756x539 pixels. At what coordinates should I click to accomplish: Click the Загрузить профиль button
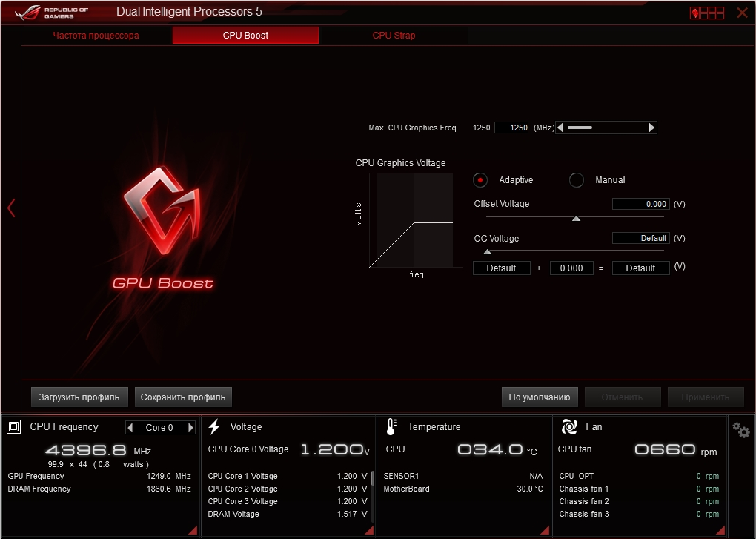pyautogui.click(x=79, y=397)
